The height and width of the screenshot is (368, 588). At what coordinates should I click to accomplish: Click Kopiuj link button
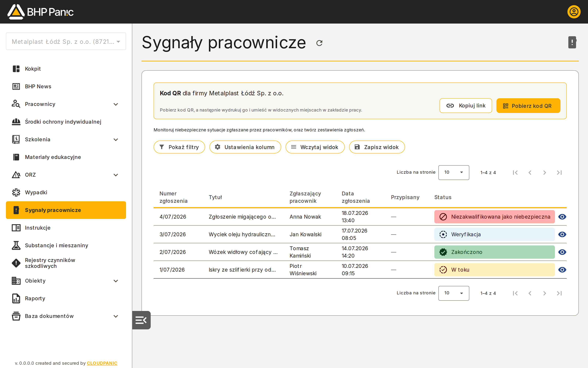[466, 106]
